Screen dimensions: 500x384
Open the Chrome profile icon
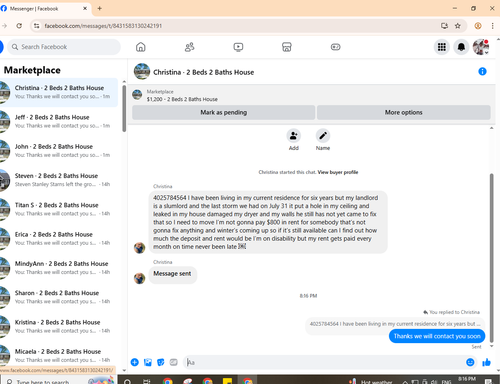(x=478, y=26)
